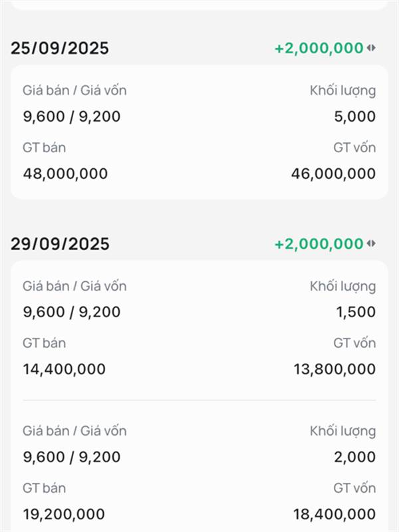The image size is (399, 532).
Task: Open the 5,000 volume transaction card
Action: coord(199,132)
